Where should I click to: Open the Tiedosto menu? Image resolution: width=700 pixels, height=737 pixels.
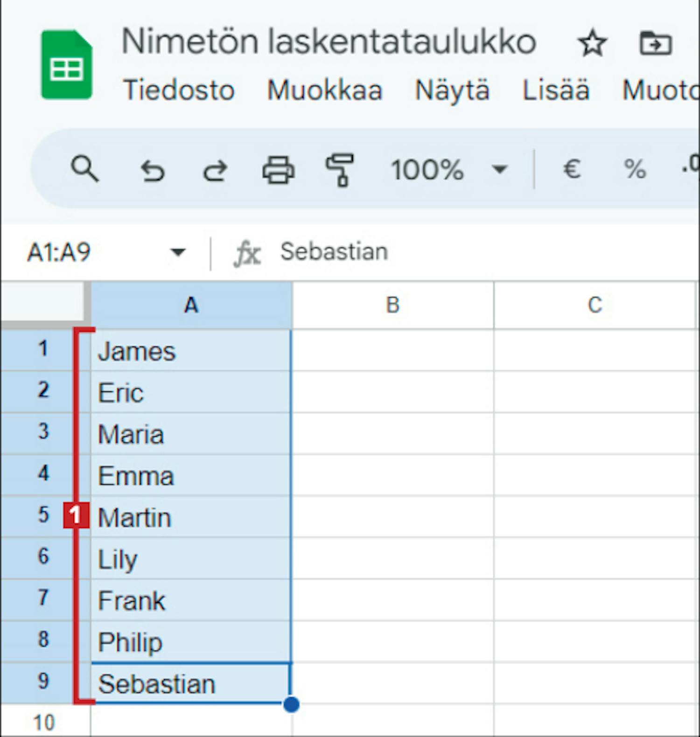178,90
